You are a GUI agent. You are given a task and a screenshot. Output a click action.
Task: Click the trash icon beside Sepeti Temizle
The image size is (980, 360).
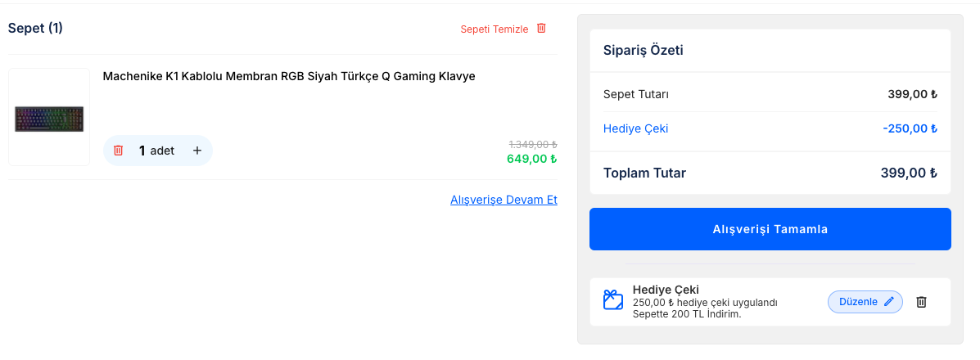click(541, 28)
